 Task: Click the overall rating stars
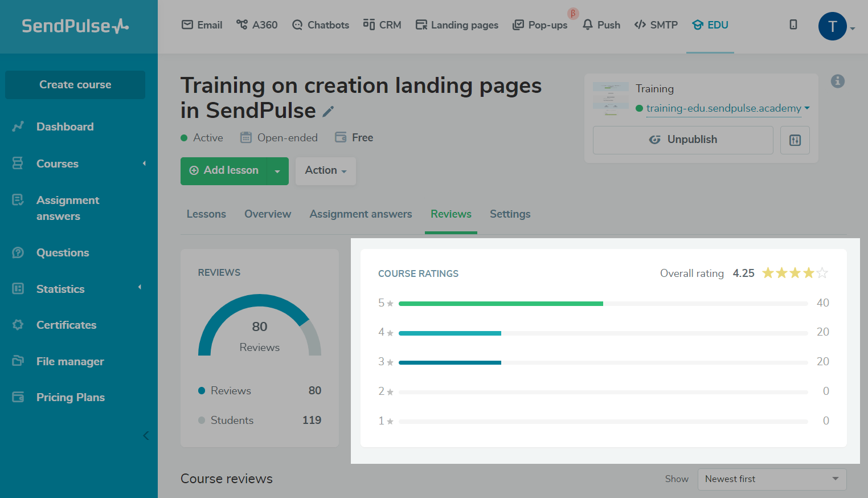click(795, 273)
